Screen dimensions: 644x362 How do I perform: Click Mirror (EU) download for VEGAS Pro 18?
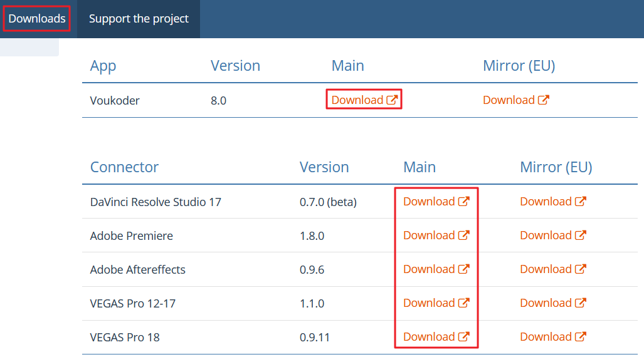[553, 336]
